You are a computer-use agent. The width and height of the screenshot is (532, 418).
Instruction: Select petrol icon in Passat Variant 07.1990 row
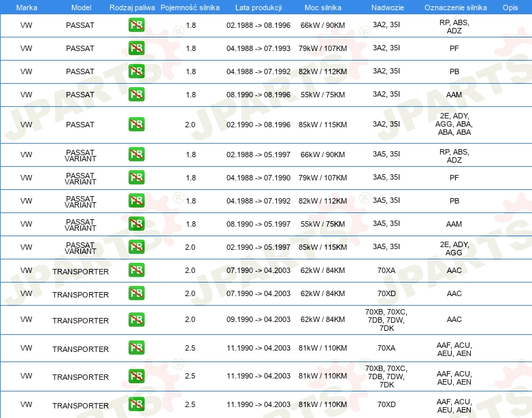(x=136, y=177)
